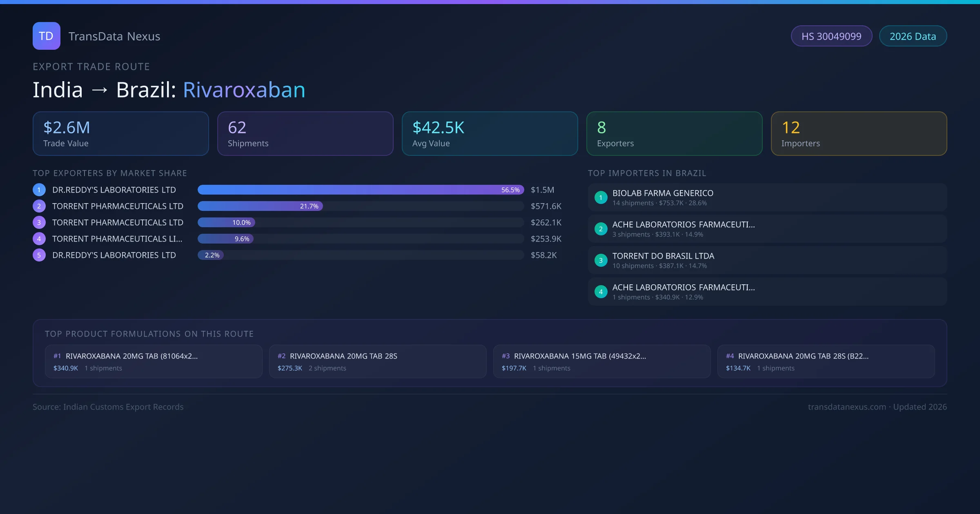Viewport: 980px width, 514px height.
Task: Select rank badge 1 next to DR.REDDY'S LABORATORIES
Action: pyautogui.click(x=39, y=190)
